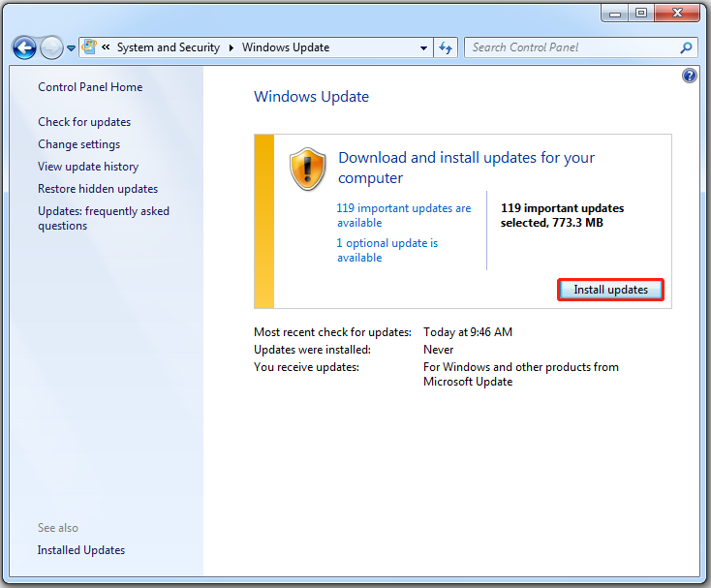Image resolution: width=711 pixels, height=588 pixels.
Task: Open the recent pages dropdown arrow
Action: click(71, 47)
